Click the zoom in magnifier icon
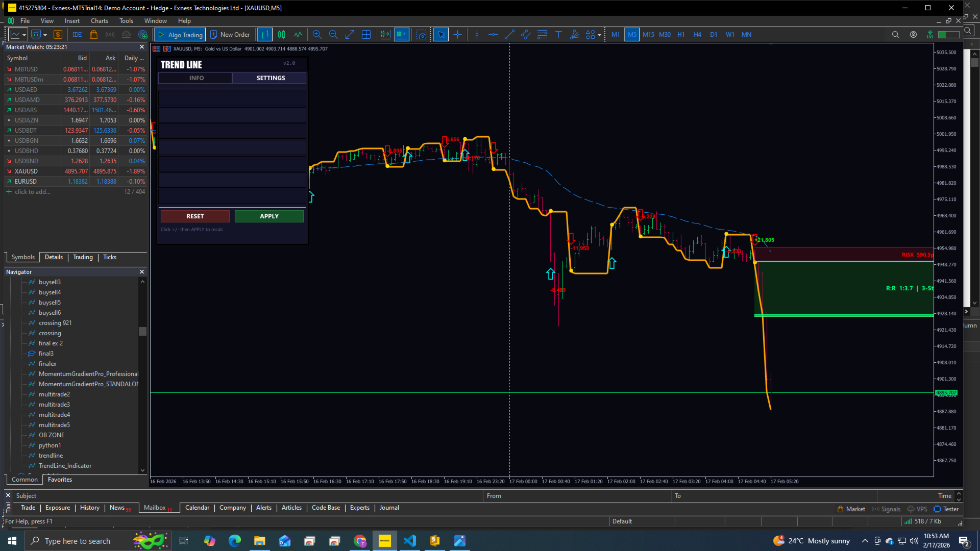 [317, 35]
